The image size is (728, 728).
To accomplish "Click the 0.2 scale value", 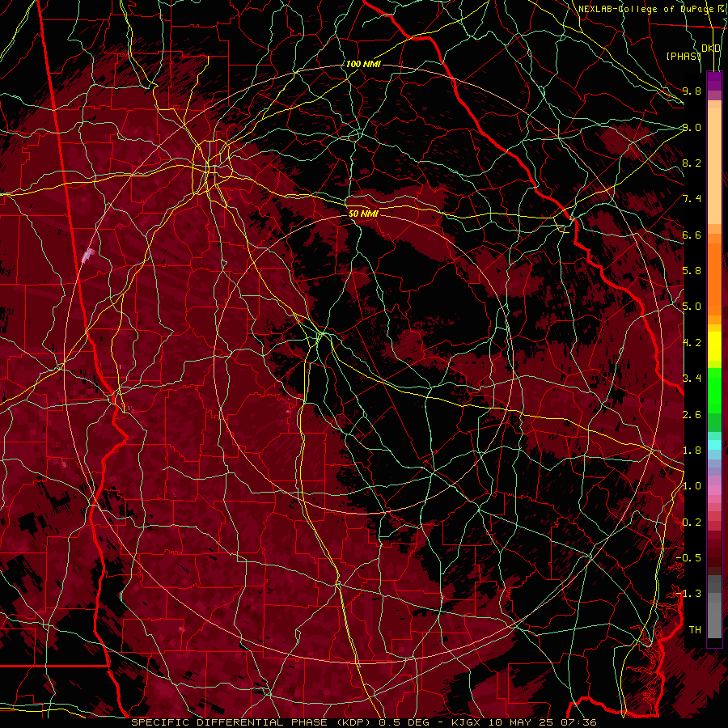I will pos(692,523).
